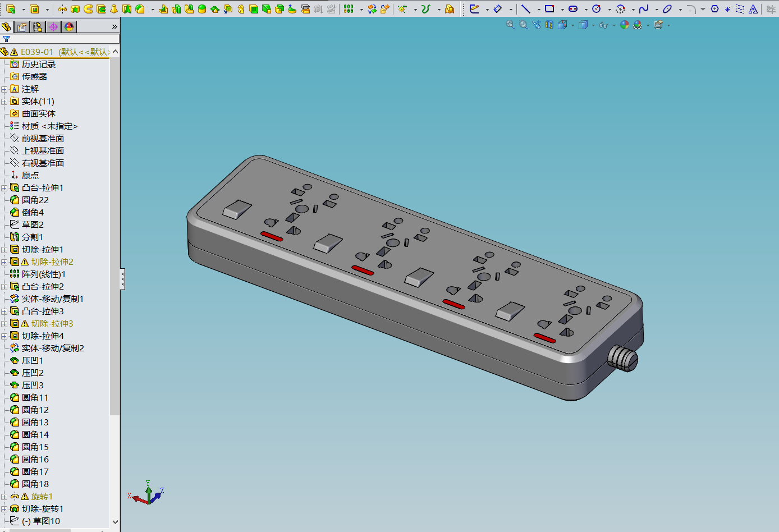Viewport: 779px width, 532px height.
Task: Select the Spline sketch tool
Action: (x=644, y=9)
